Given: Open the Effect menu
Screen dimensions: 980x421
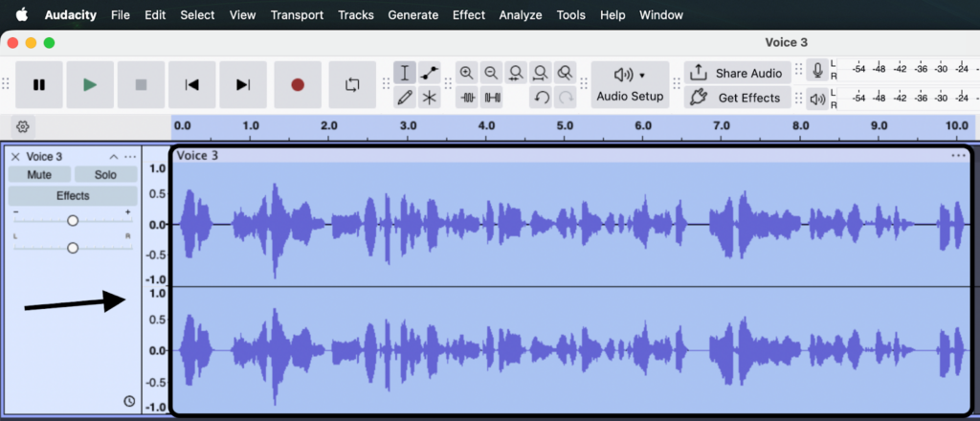Looking at the screenshot, I should click(x=469, y=15).
